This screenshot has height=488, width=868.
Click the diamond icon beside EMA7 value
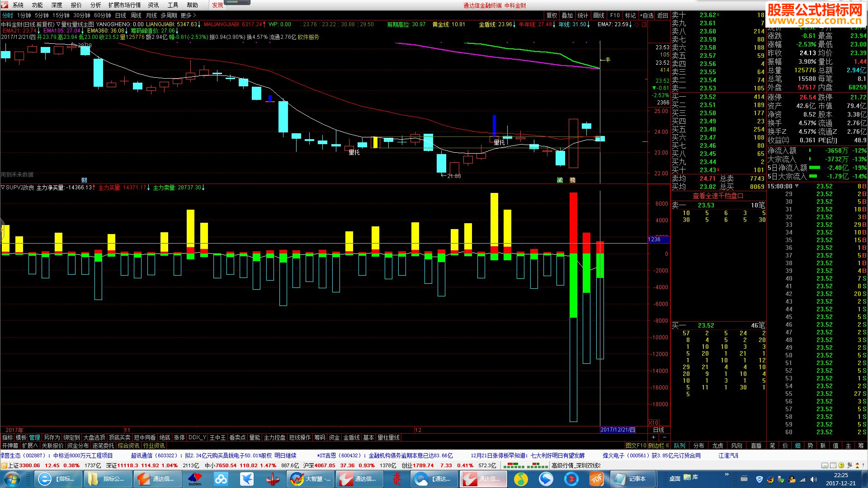coord(637,24)
